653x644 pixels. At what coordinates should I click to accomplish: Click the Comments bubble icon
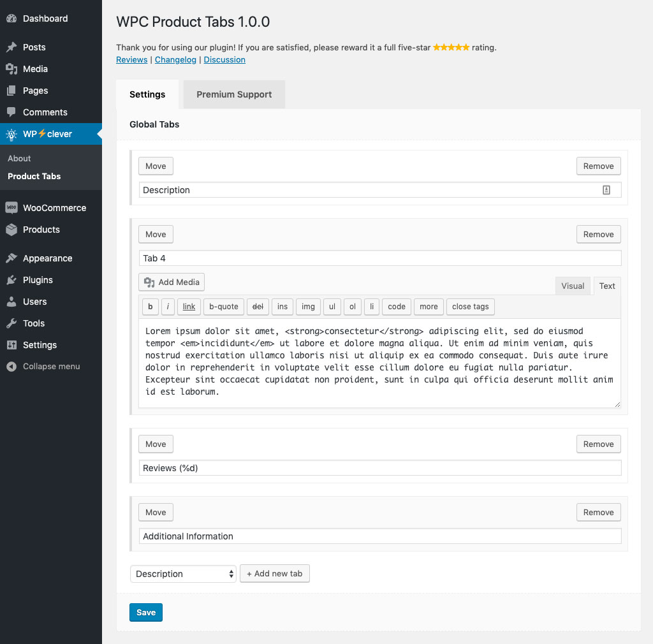(11, 112)
